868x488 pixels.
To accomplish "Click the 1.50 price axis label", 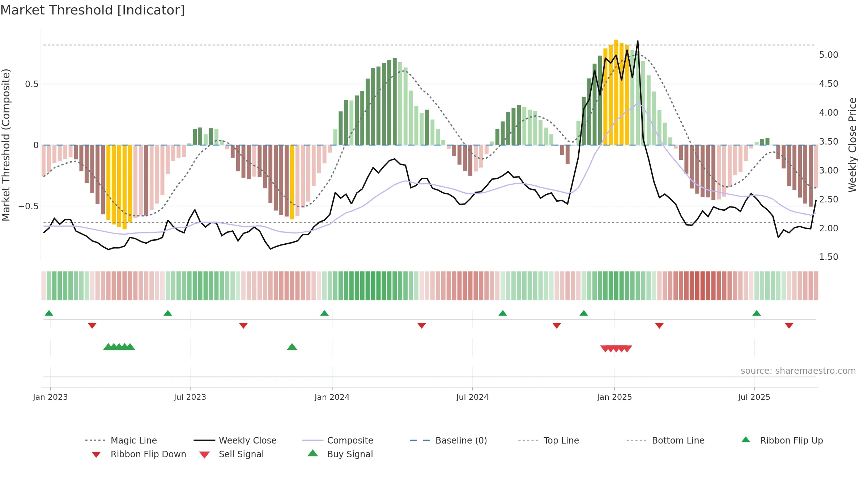I will click(829, 257).
